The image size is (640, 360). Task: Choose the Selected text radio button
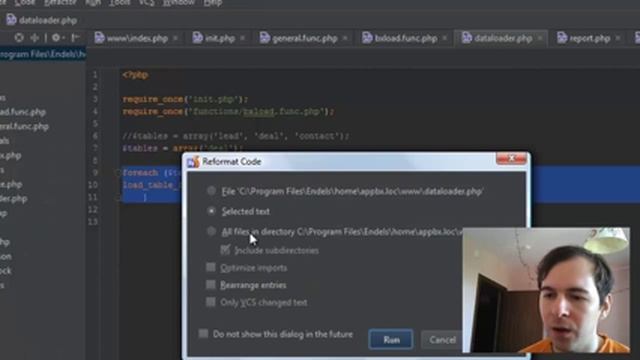click(x=211, y=211)
